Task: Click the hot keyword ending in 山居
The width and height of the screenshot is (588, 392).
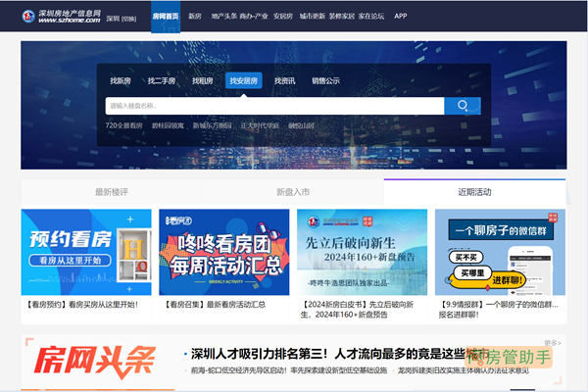Action: pyautogui.click(x=301, y=125)
